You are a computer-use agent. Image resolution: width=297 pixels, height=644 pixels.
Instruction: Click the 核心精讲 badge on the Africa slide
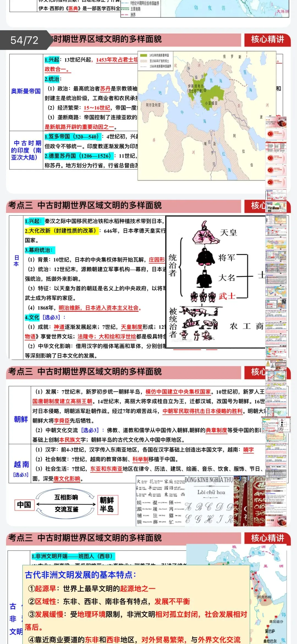pos(267,538)
